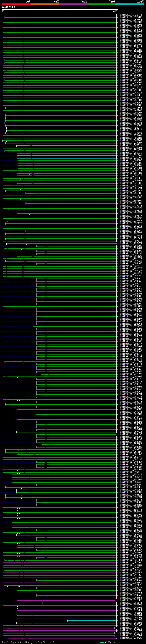Select hit label UniRef100_Q9M5J9
The image size is (146, 644).
[131, 170]
